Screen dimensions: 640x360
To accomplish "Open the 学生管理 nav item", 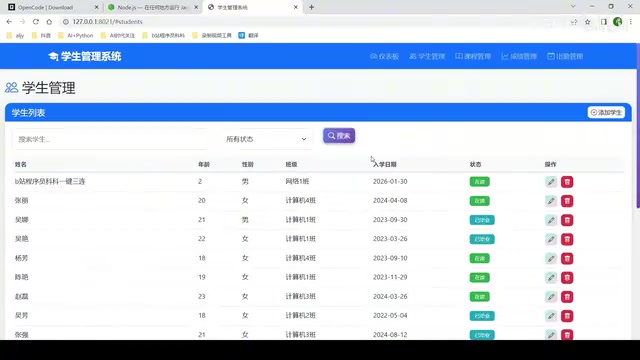I will click(427, 56).
